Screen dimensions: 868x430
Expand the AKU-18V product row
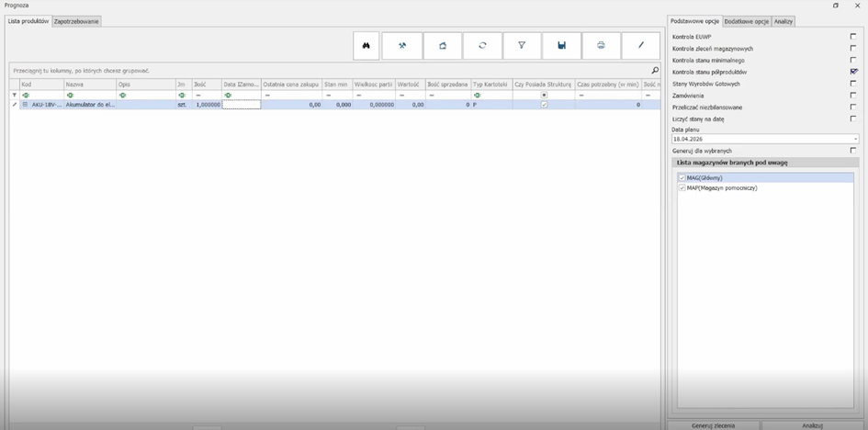(x=25, y=105)
